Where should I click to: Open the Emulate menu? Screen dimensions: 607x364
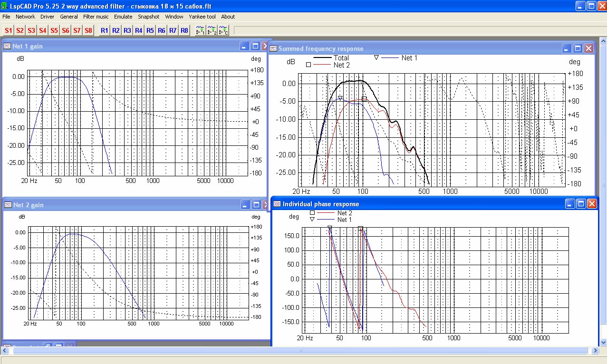(x=123, y=17)
